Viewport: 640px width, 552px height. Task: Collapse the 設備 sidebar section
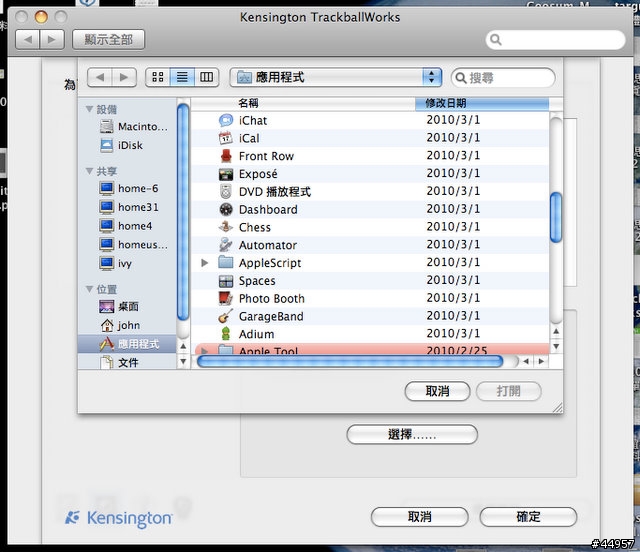click(89, 109)
